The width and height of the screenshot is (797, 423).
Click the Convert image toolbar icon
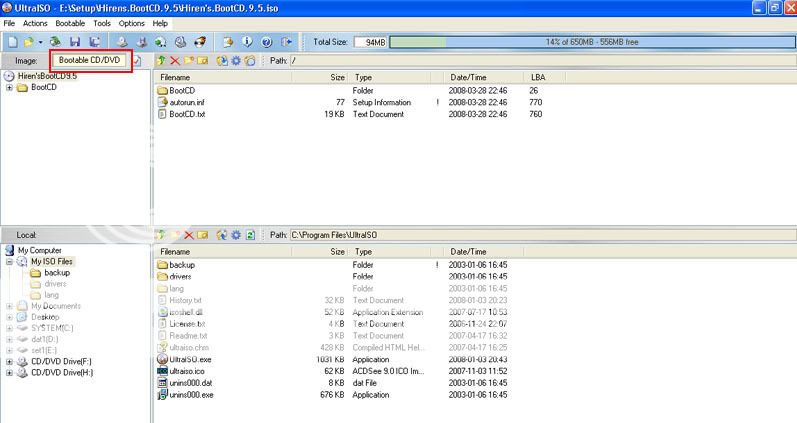point(161,42)
